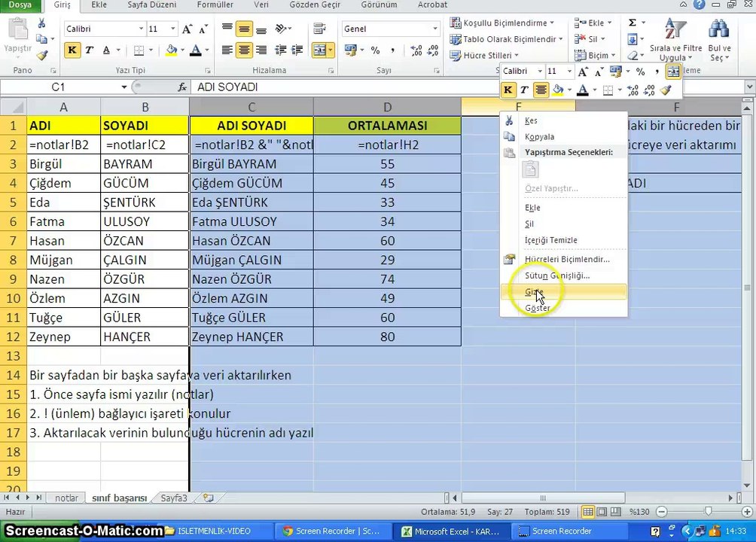Toggle center horizontal alignment in the ribbon
Image resolution: width=756 pixels, height=542 pixels.
pyautogui.click(x=244, y=50)
